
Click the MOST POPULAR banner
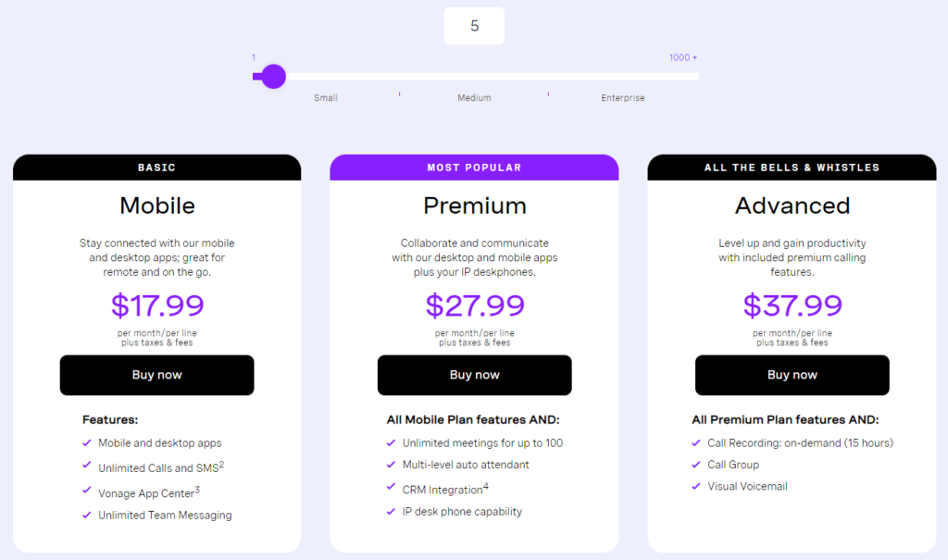474,167
